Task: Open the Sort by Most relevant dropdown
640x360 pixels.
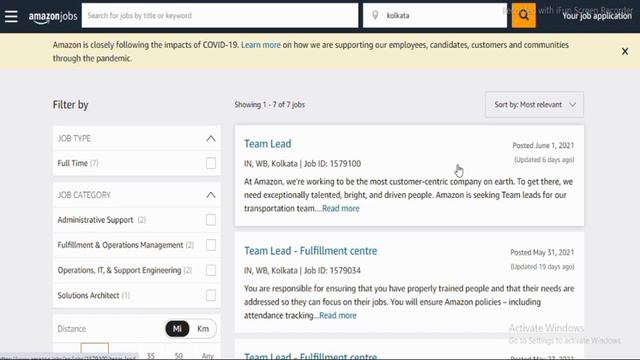Action: point(534,104)
